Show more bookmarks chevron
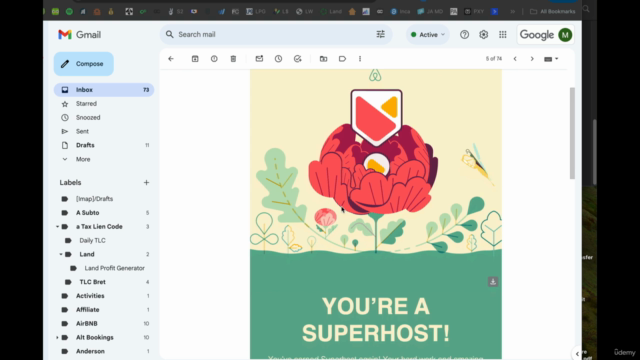Screen dimensions: 640x360 [513, 11]
